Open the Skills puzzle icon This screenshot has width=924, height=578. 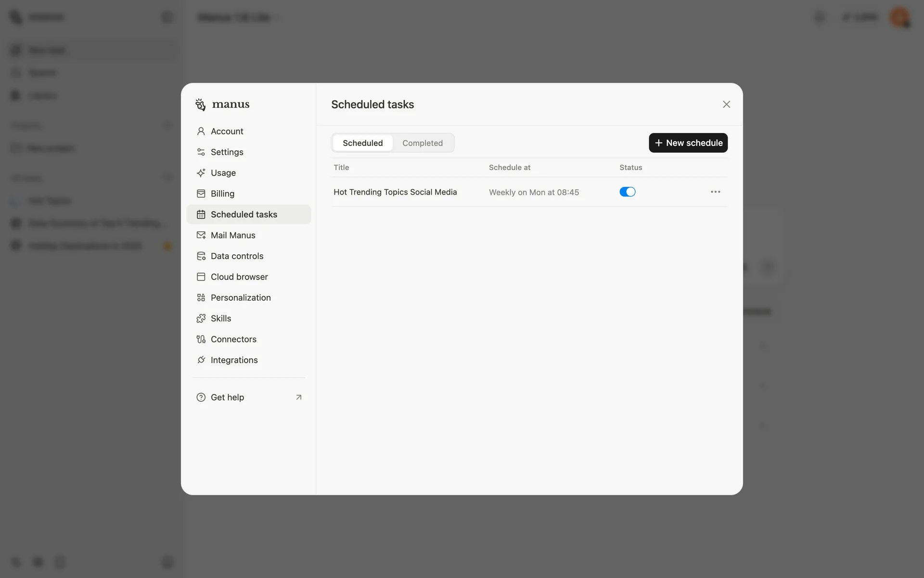(201, 318)
